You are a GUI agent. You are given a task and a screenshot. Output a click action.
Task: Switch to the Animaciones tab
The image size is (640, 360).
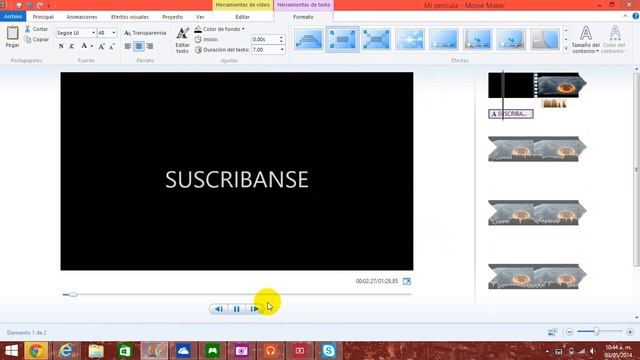point(82,17)
